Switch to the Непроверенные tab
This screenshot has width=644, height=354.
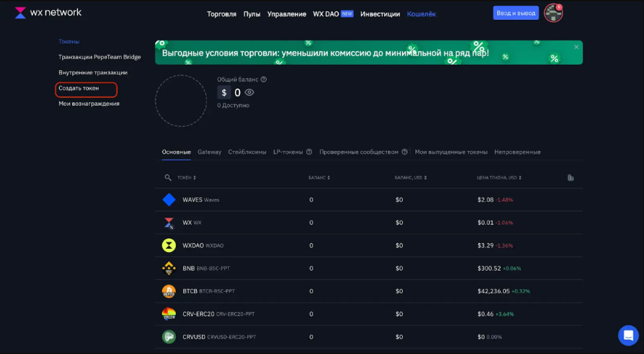click(518, 152)
